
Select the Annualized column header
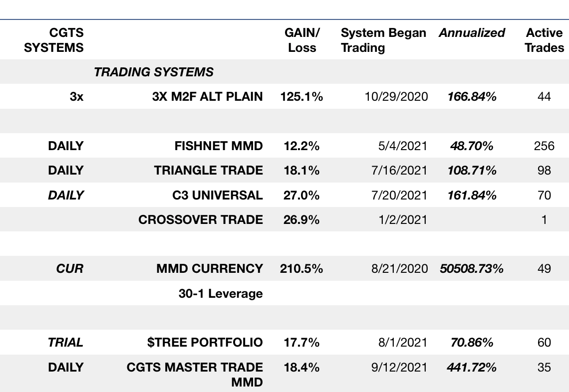pyautogui.click(x=472, y=33)
